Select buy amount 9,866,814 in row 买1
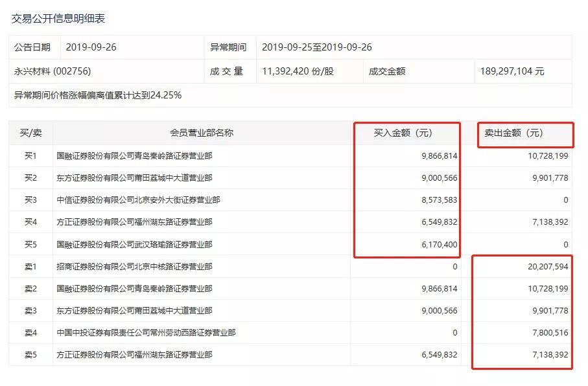The height and width of the screenshot is (386, 588). pos(440,155)
